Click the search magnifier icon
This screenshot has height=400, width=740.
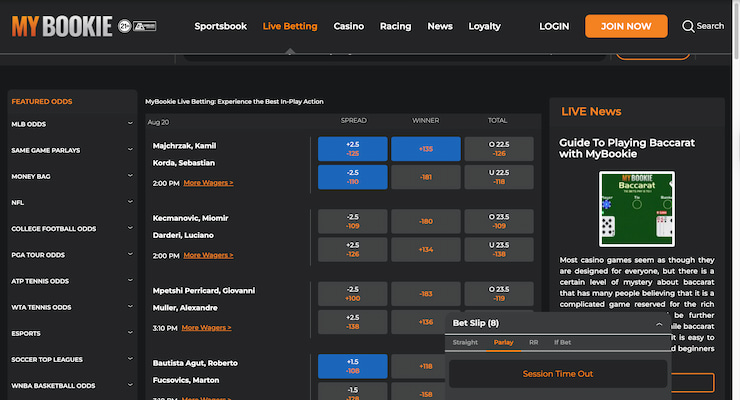point(688,26)
